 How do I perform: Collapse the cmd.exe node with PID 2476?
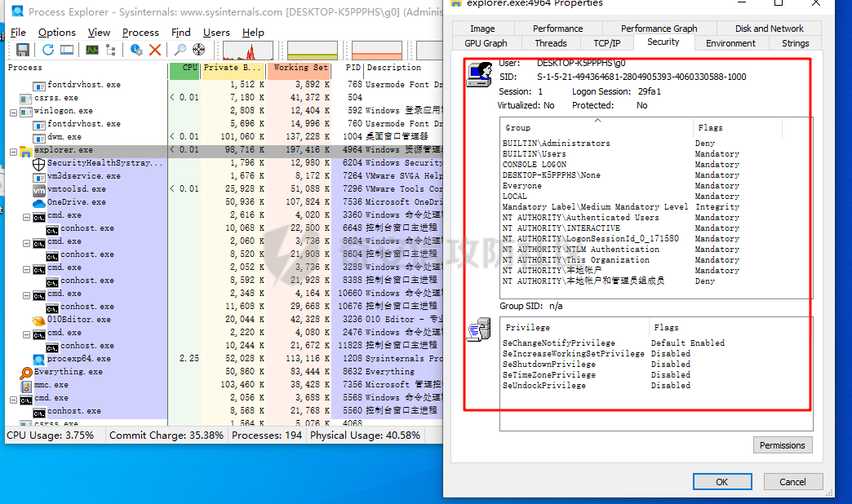pyautogui.click(x=26, y=334)
